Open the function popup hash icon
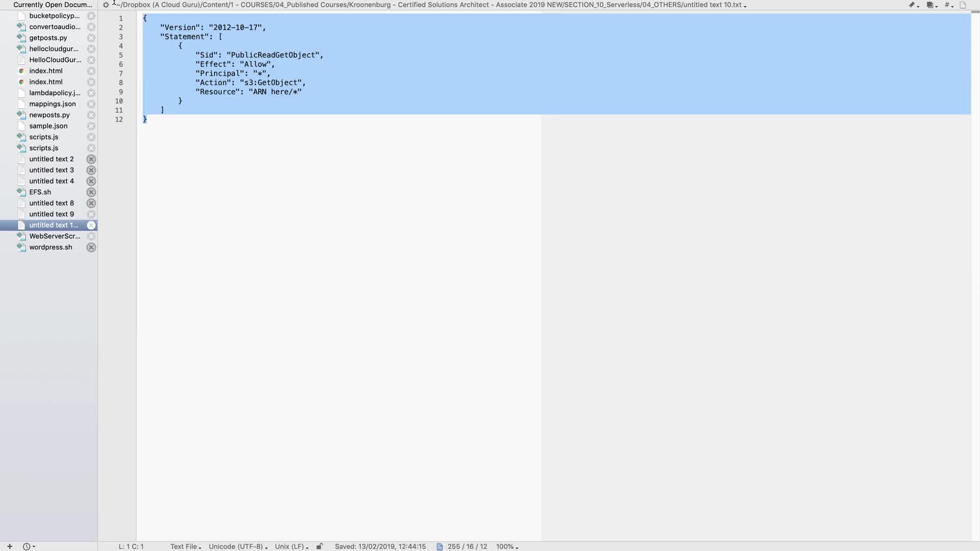The width and height of the screenshot is (980, 551). [948, 5]
